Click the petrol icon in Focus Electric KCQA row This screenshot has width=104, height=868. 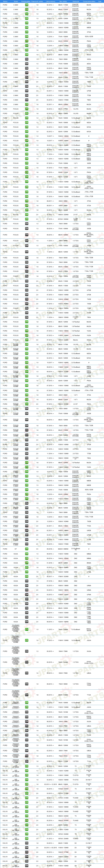click(27, 340)
